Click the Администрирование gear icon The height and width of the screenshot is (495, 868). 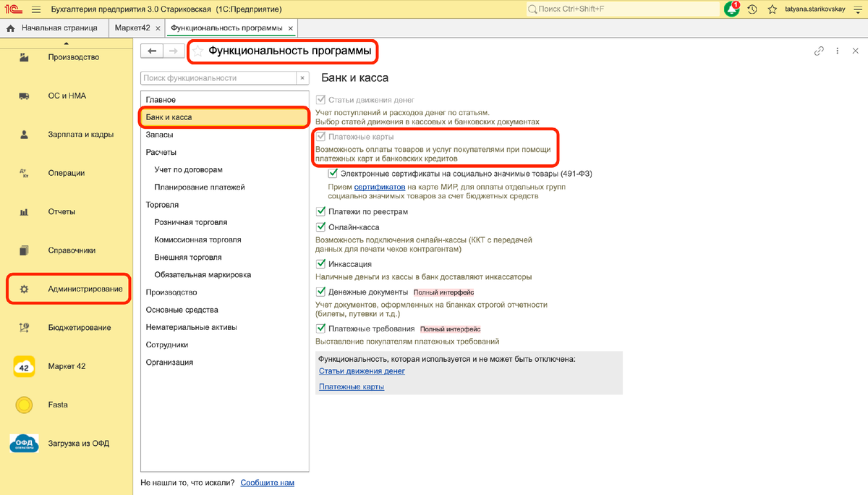[24, 289]
